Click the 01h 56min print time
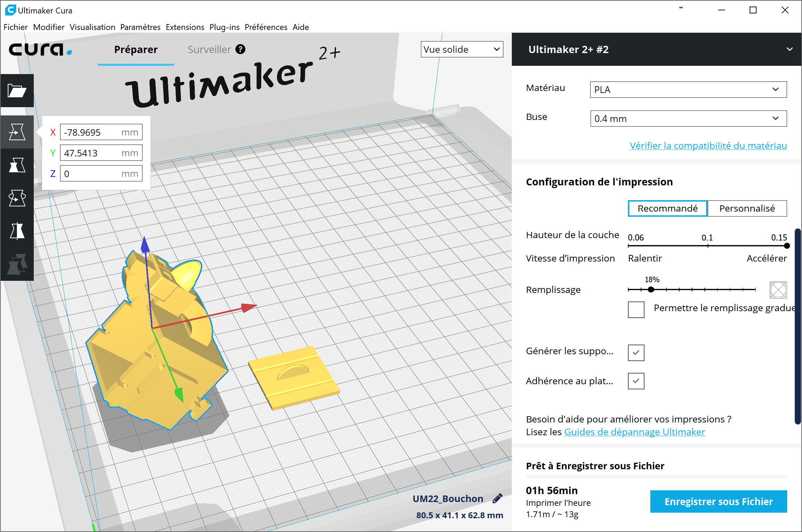 552,490
